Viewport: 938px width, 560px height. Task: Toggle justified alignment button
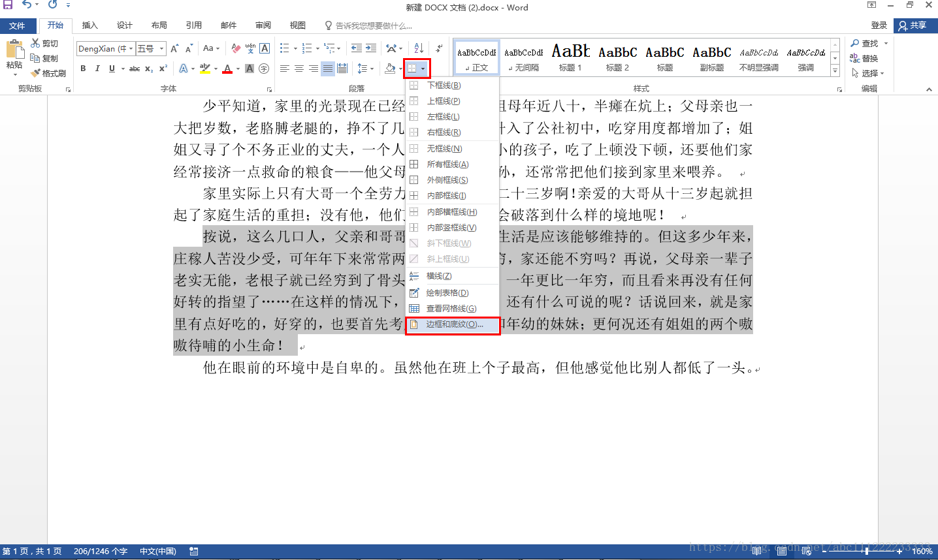pyautogui.click(x=328, y=69)
